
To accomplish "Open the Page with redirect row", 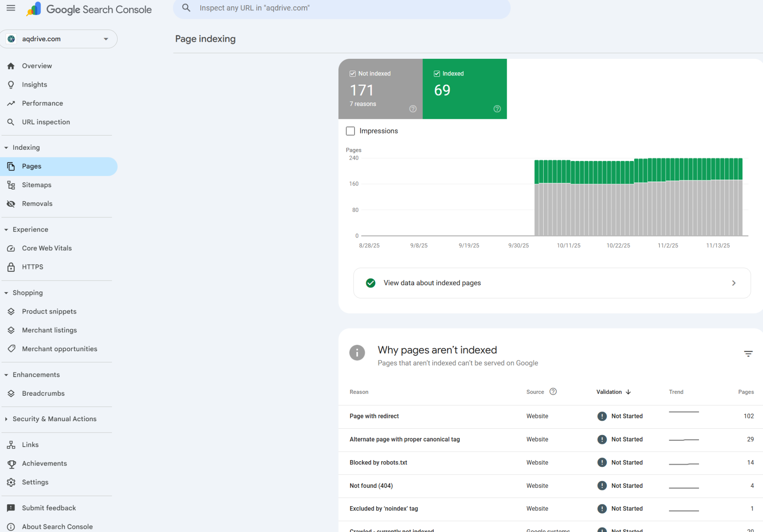I will pyautogui.click(x=374, y=416).
